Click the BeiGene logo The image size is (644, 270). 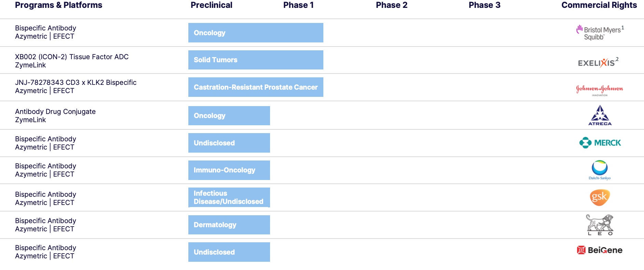point(600,250)
